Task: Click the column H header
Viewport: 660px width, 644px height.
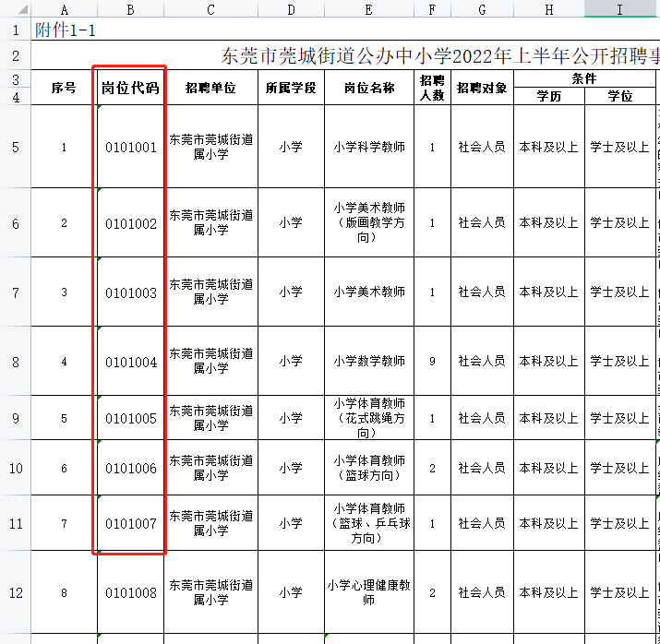Action: (549, 8)
